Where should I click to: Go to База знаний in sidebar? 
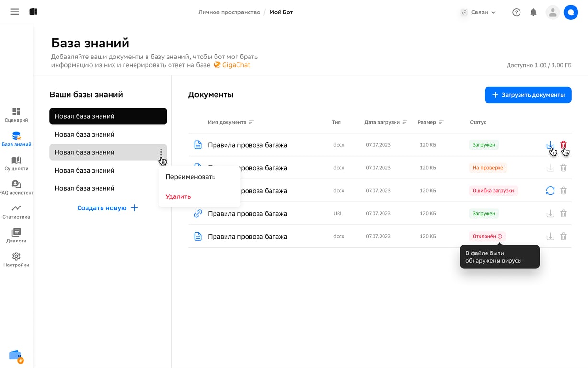coord(16,139)
